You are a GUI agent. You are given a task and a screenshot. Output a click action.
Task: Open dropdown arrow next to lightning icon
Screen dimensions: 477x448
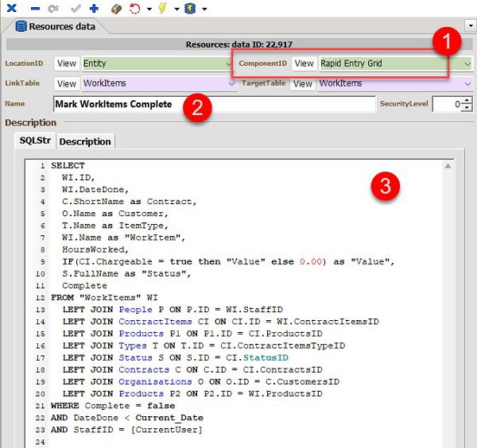pos(176,9)
